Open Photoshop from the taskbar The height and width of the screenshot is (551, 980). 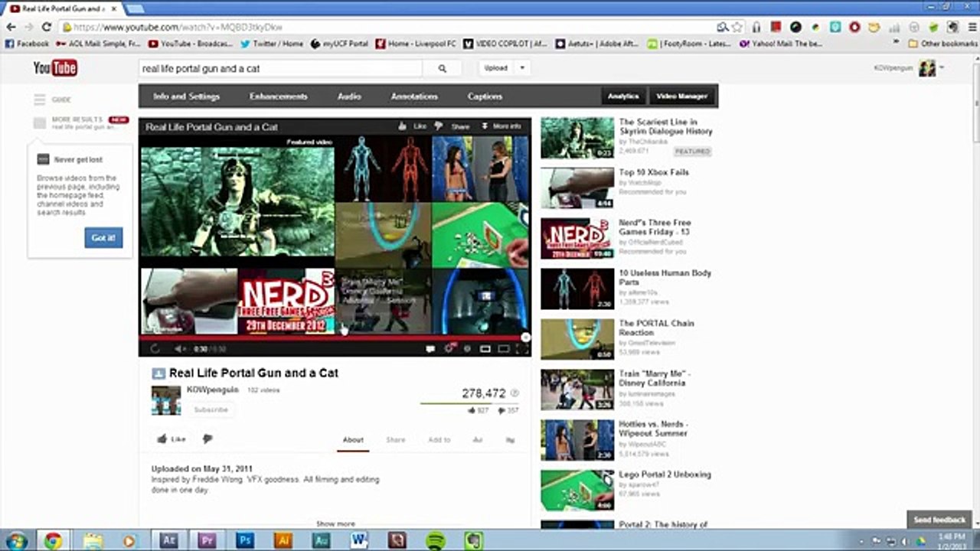[245, 540]
